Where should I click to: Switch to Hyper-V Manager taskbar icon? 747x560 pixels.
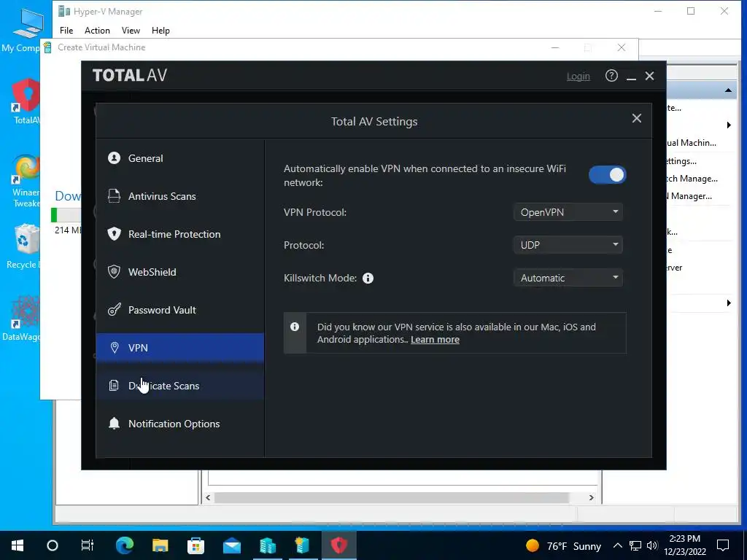[267, 545]
